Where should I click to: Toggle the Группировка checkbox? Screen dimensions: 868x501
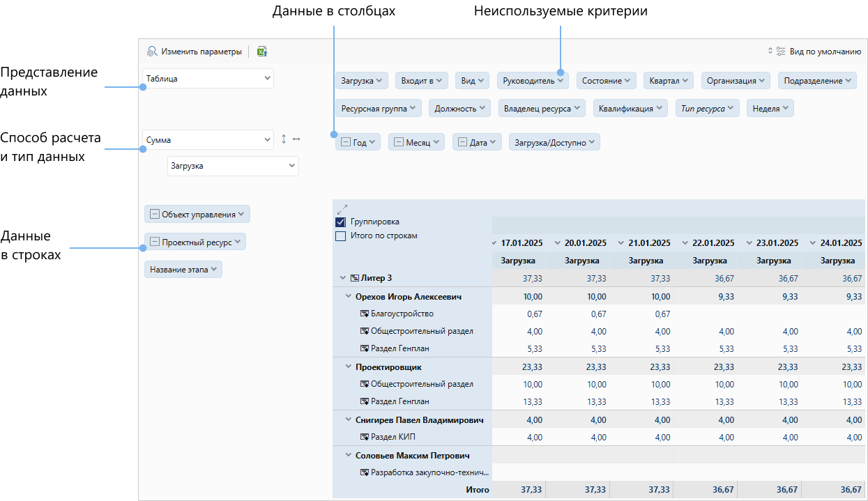pos(341,222)
